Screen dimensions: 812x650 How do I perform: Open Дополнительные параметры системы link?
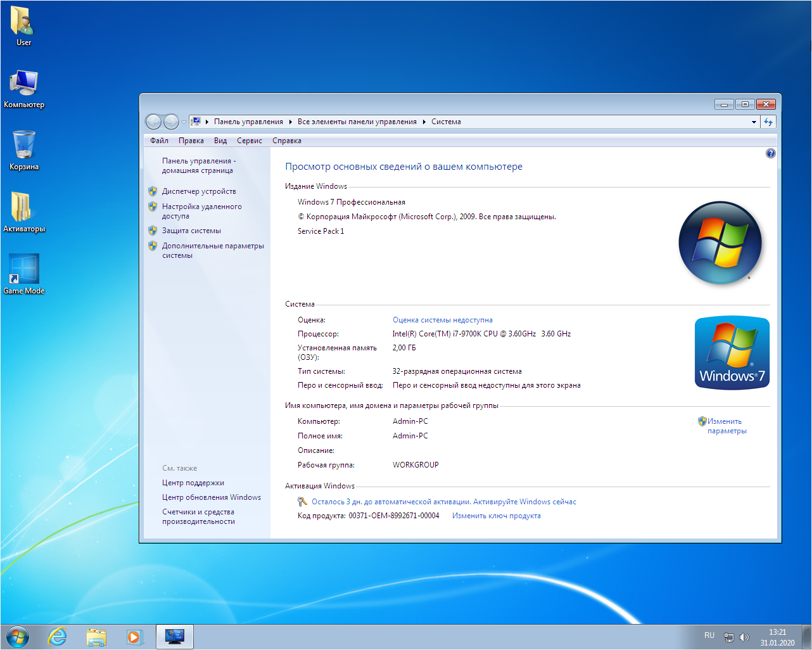point(213,250)
